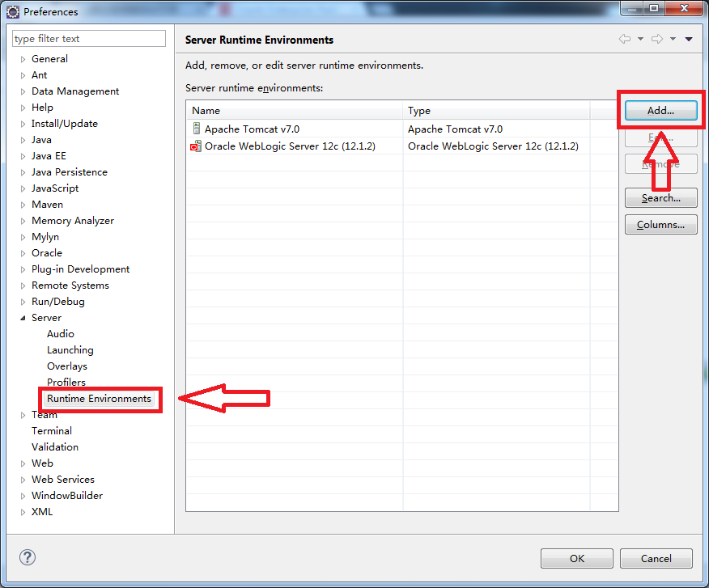Expand the Maven node arrow
The image size is (709, 588).
click(x=23, y=205)
